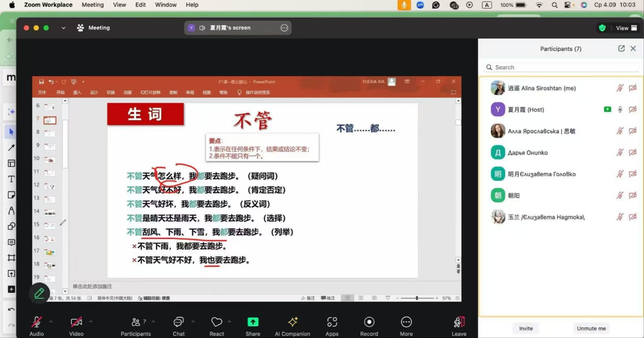Pop out the Participants panel
644x338 pixels.
tap(621, 48)
